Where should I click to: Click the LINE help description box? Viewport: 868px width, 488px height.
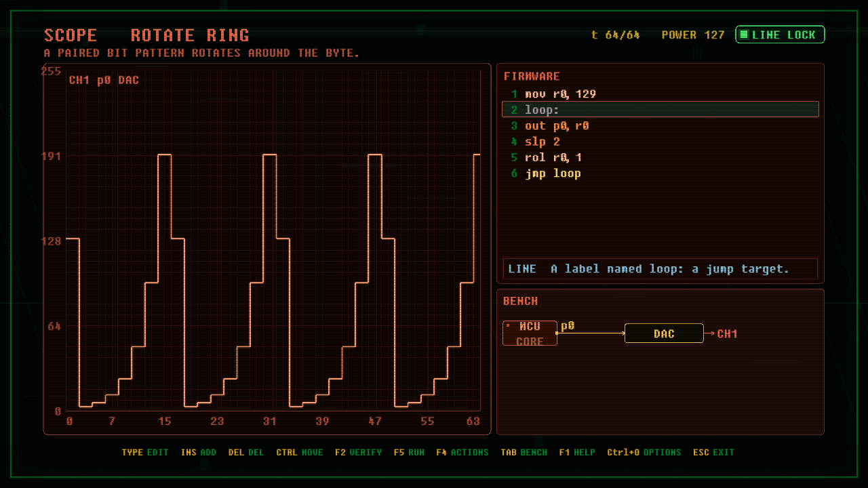(x=660, y=269)
